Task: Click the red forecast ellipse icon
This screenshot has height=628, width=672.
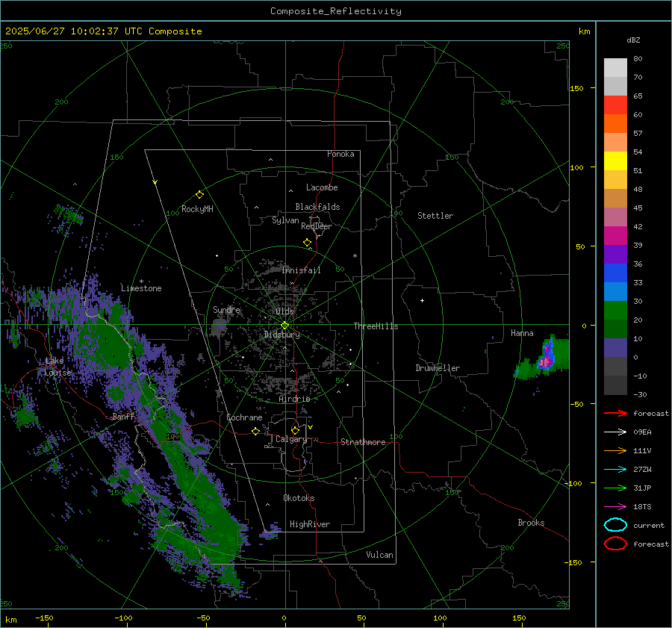Action: pos(615,544)
